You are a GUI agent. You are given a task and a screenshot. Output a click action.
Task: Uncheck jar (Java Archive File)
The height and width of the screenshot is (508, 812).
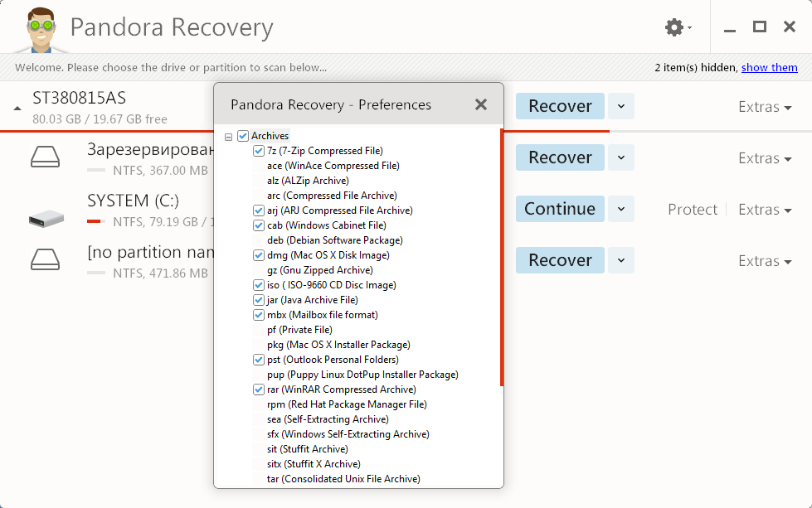pyautogui.click(x=259, y=300)
